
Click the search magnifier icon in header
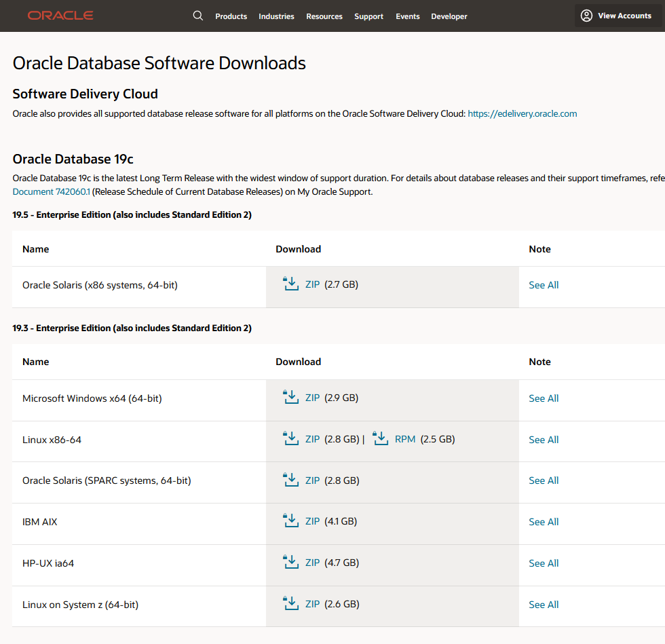pyautogui.click(x=198, y=16)
